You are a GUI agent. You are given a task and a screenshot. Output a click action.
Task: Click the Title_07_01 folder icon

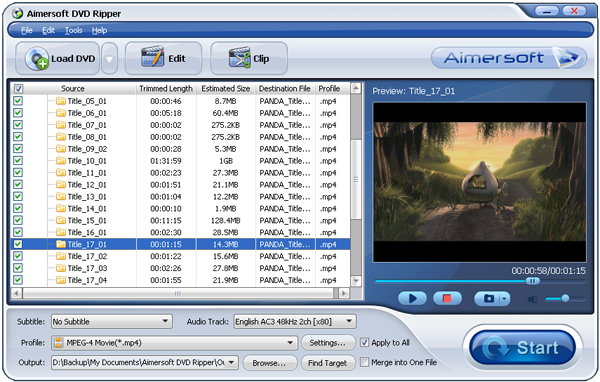coord(61,125)
